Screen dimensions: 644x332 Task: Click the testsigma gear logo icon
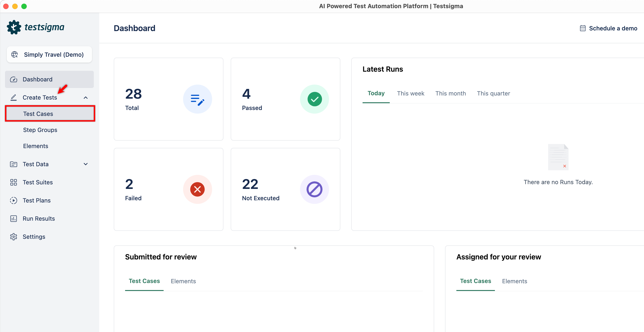click(14, 27)
